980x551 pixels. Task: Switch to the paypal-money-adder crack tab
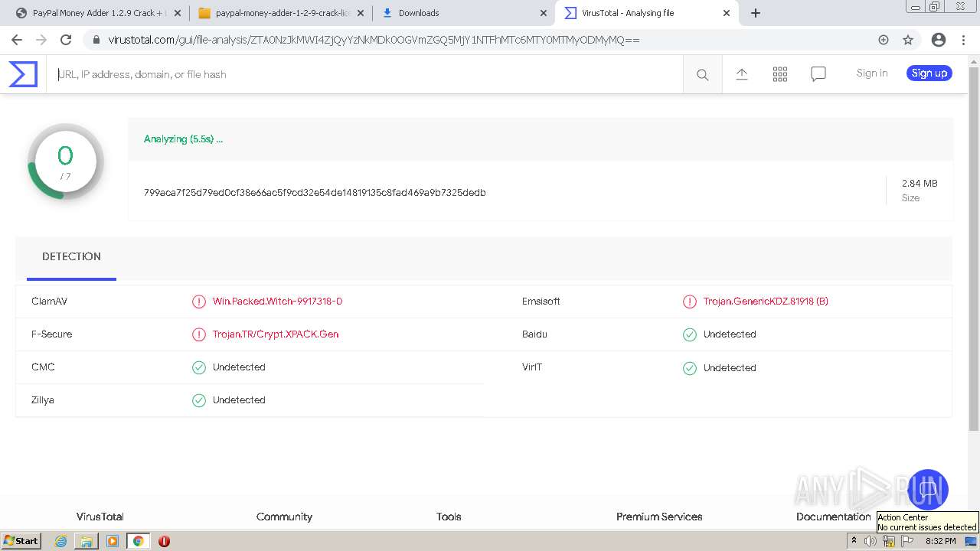280,13
